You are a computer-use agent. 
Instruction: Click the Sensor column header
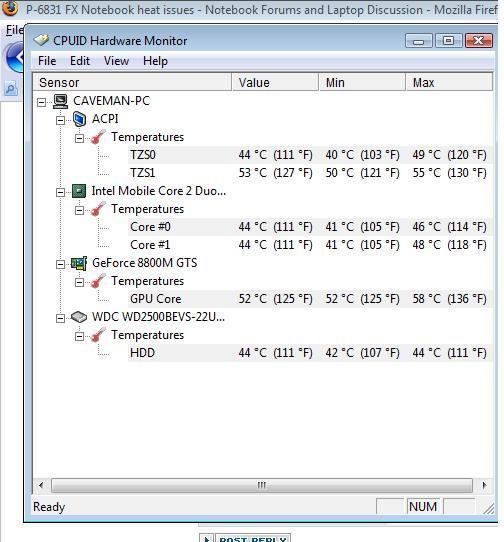click(x=132, y=82)
